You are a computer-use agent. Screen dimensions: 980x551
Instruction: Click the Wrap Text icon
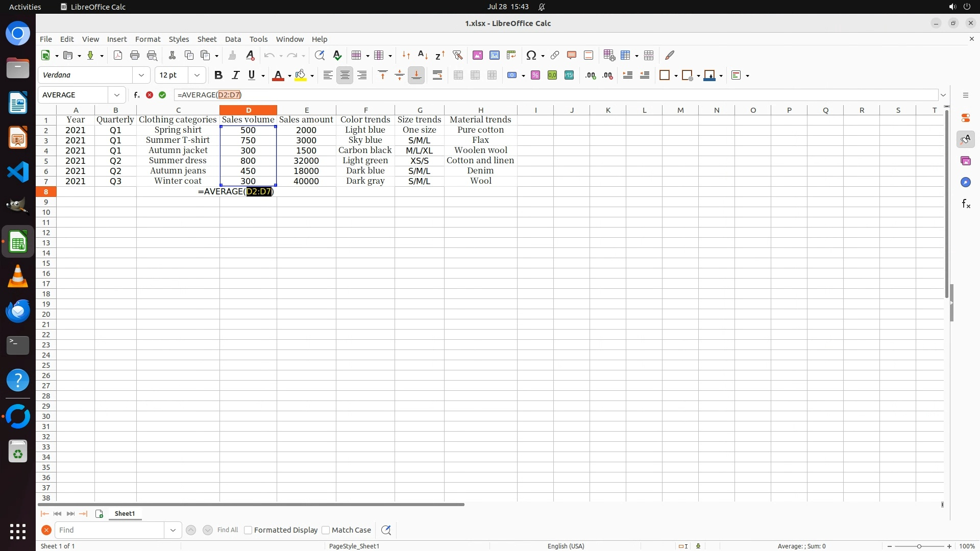(437, 76)
